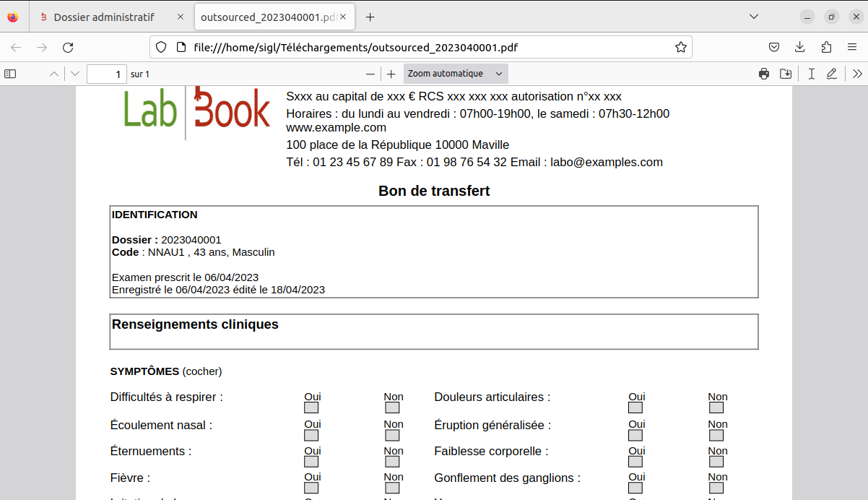Image resolution: width=868 pixels, height=500 pixels.
Task: Check Non for Écoulement nasal
Action: point(392,435)
